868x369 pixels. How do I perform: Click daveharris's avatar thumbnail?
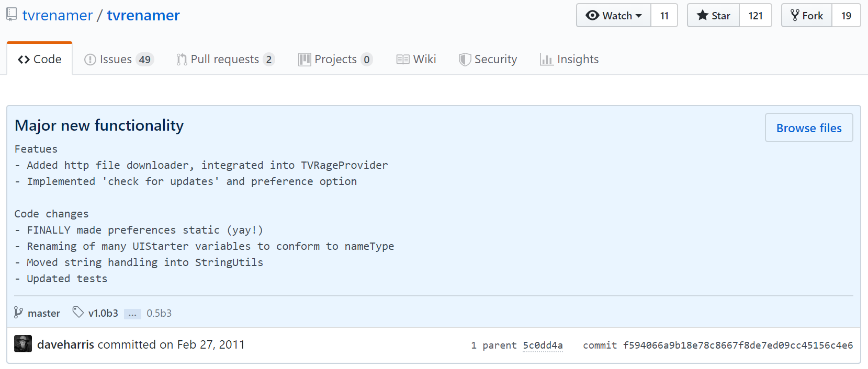point(23,344)
